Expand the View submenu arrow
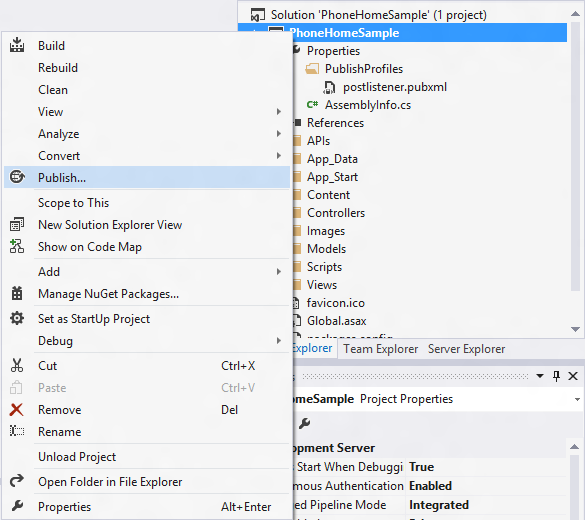The height and width of the screenshot is (520, 585). tap(279, 112)
